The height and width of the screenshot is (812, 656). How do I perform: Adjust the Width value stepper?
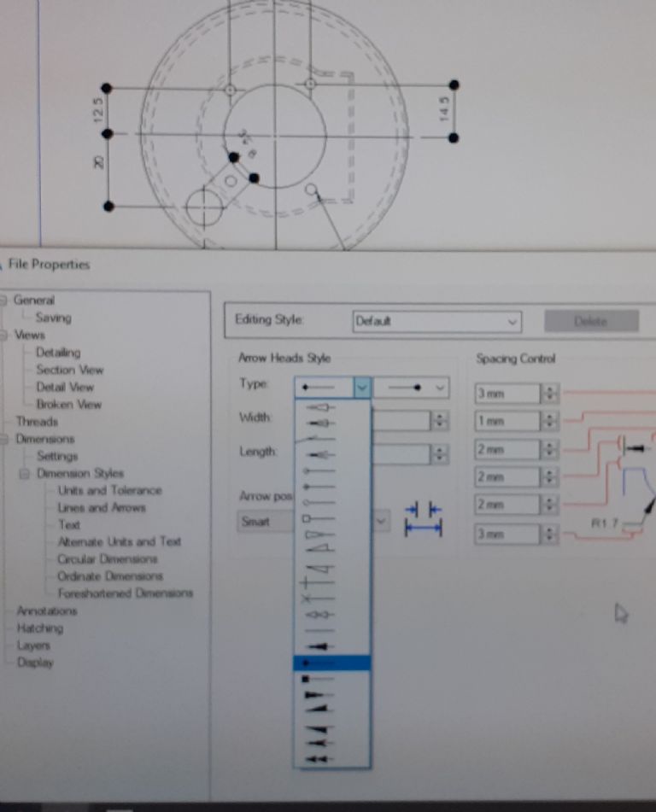439,420
